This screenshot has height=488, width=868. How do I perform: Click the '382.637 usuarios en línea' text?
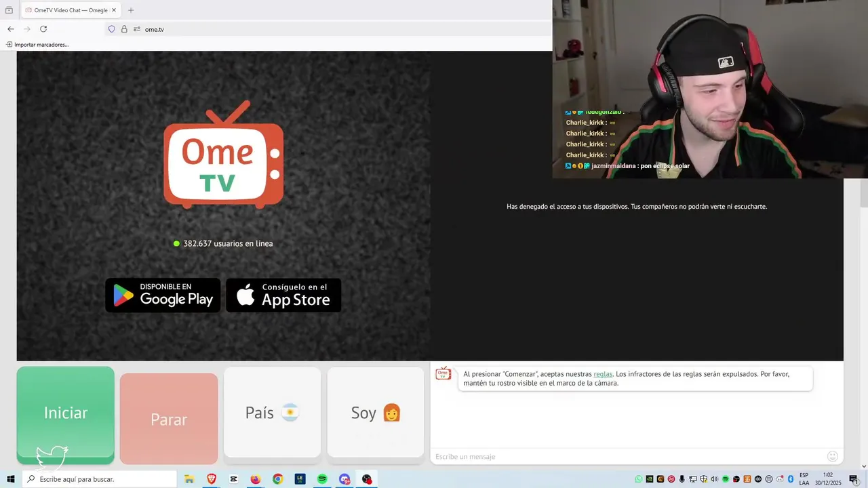click(x=228, y=243)
